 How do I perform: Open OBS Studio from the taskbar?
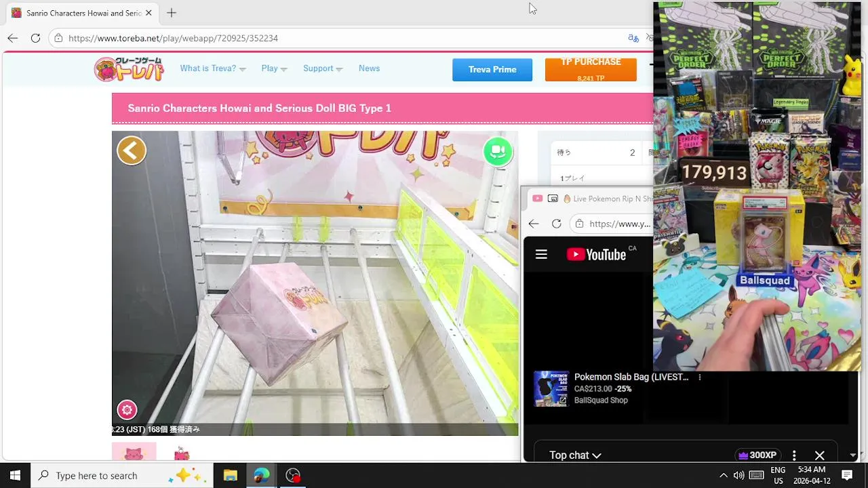292,475
